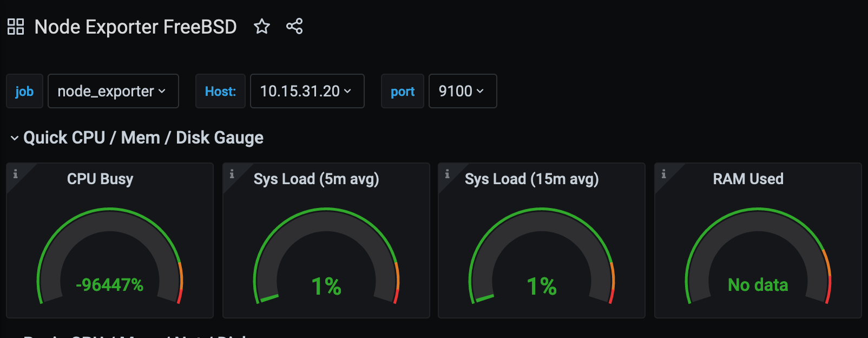Click the job variable label
This screenshot has height=338, width=868.
(24, 91)
